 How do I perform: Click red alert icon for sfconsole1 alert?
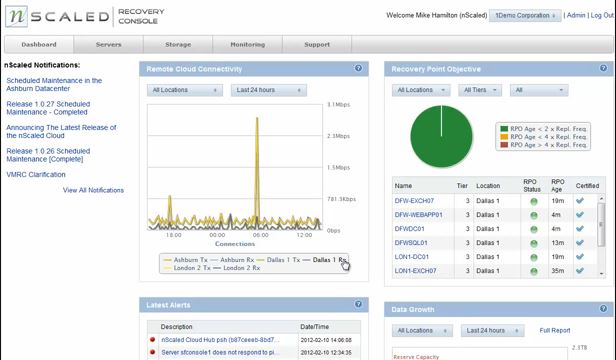click(152, 352)
